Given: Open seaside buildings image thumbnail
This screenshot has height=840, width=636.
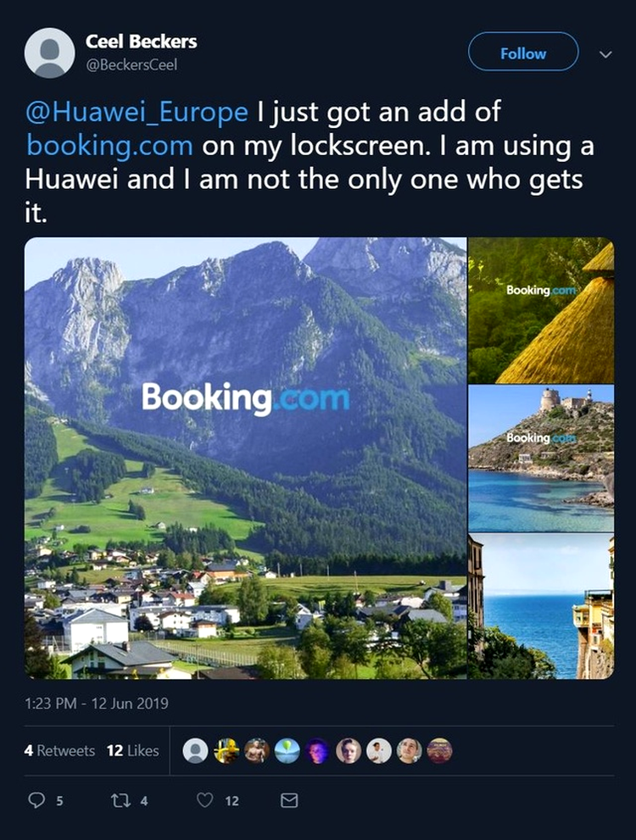Looking at the screenshot, I should click(x=541, y=606).
